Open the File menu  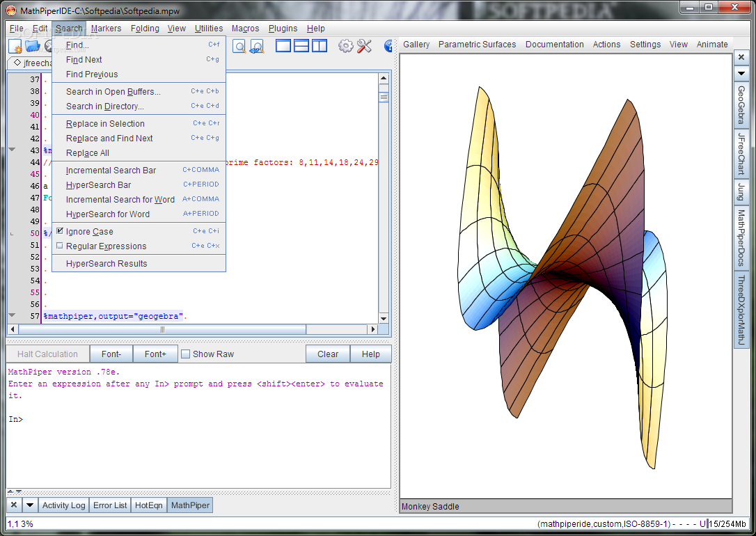(x=17, y=29)
